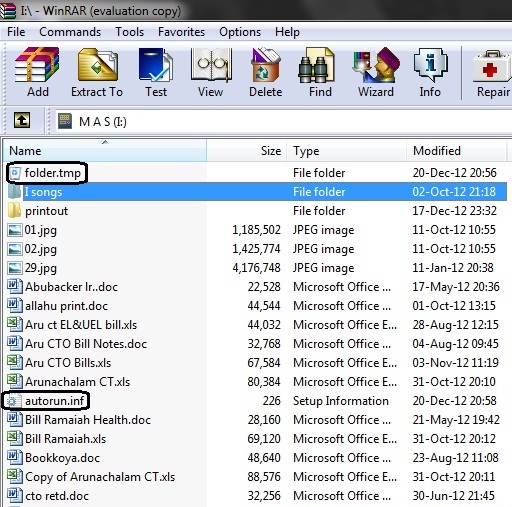Select file cto retd.doc
512x507 pixels.
click(x=57, y=496)
